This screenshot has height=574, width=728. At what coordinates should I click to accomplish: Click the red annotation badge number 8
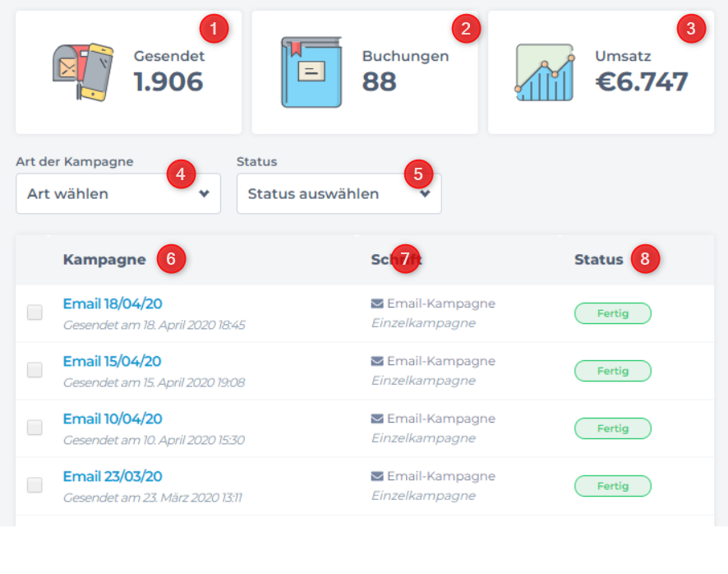pyautogui.click(x=645, y=259)
